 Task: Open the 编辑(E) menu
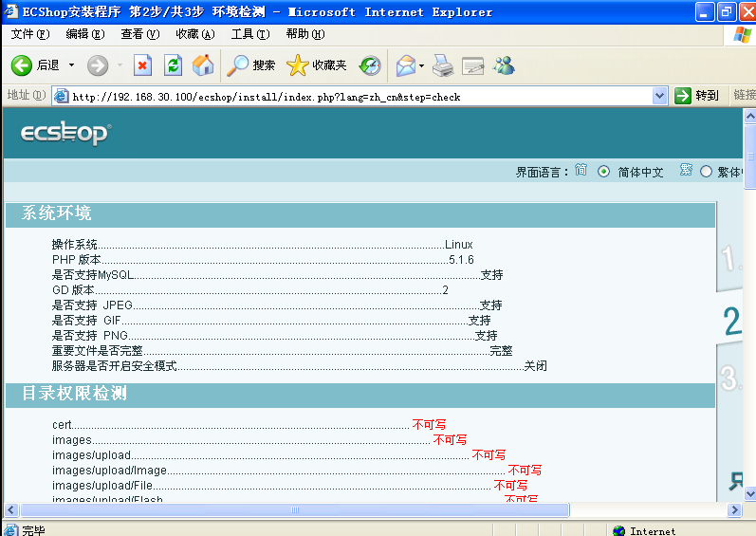coord(84,34)
